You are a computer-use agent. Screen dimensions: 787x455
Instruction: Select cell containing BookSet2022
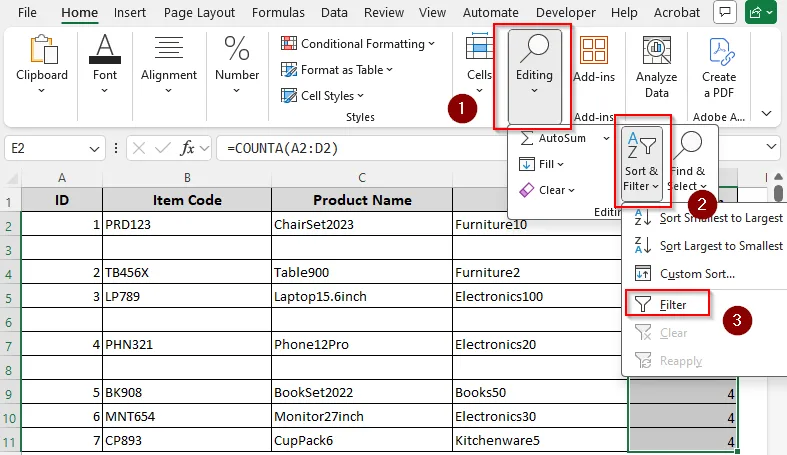362,392
